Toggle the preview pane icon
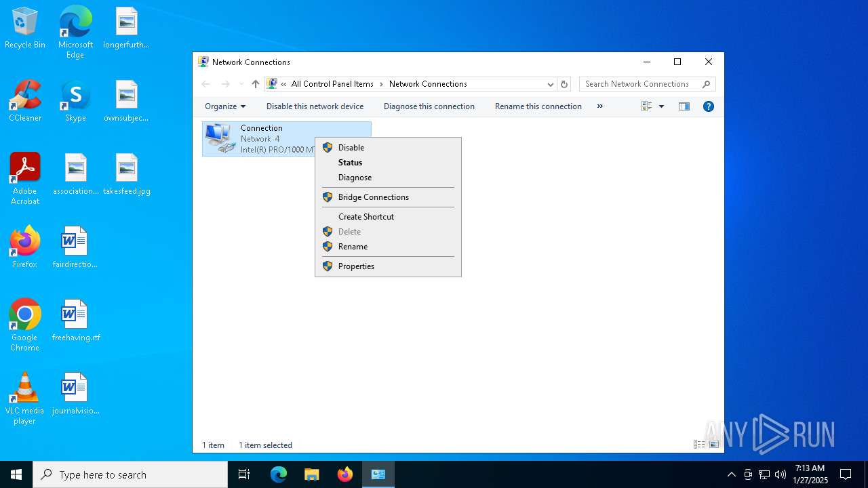The width and height of the screenshot is (868, 488). [x=684, y=106]
